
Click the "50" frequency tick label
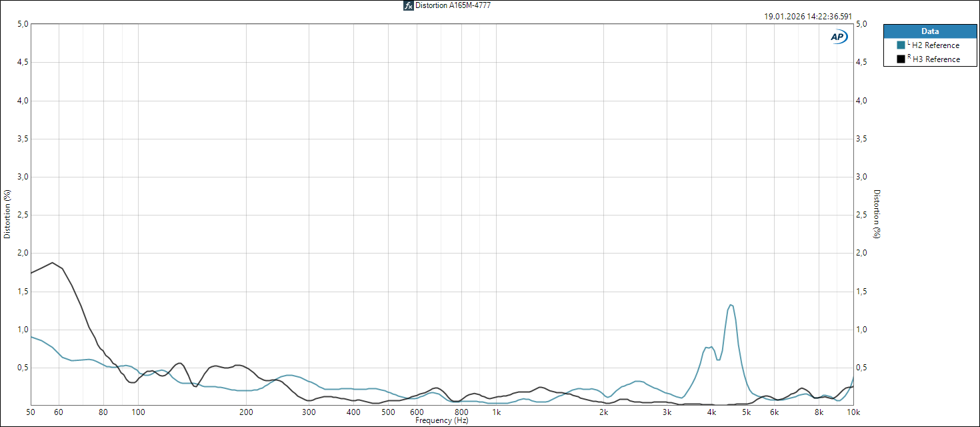point(31,413)
